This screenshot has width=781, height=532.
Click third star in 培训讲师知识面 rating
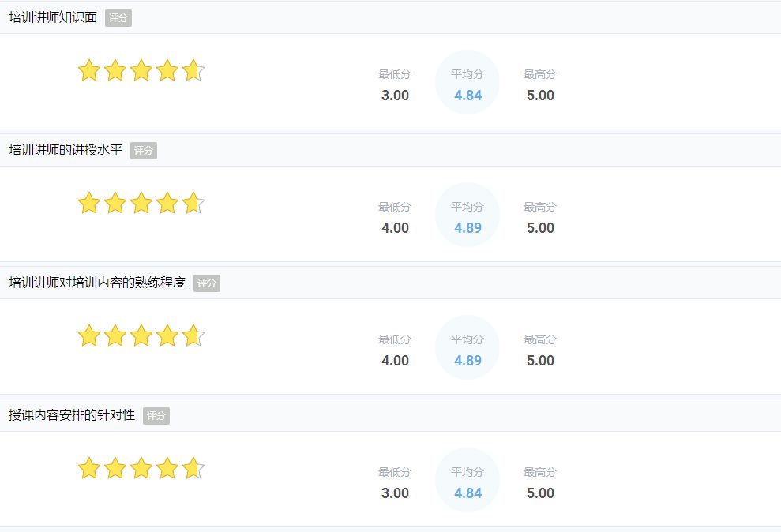coord(141,71)
